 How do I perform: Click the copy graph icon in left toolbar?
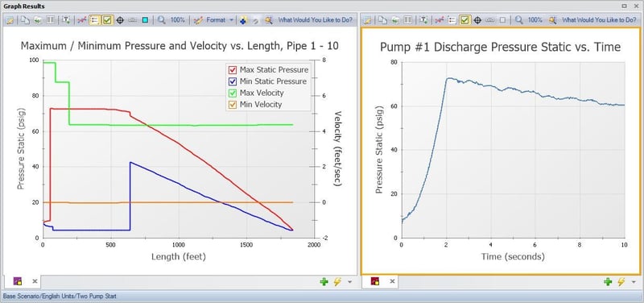pyautogui.click(x=26, y=19)
